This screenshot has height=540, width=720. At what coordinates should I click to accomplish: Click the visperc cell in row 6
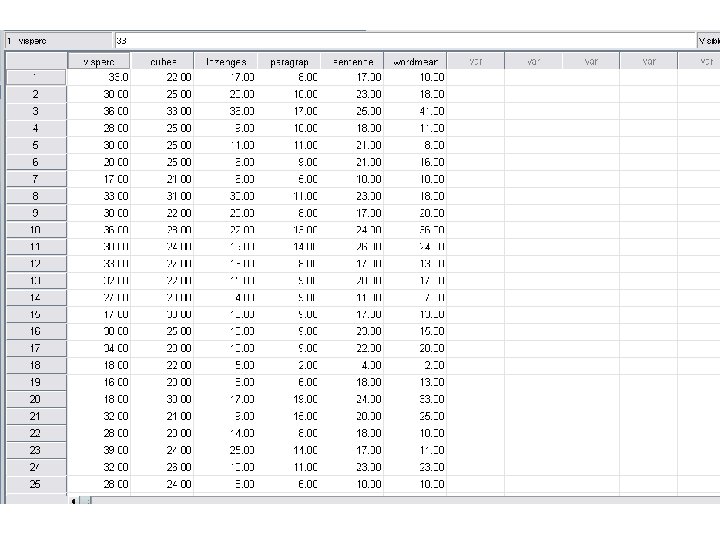pyautogui.click(x=99, y=162)
